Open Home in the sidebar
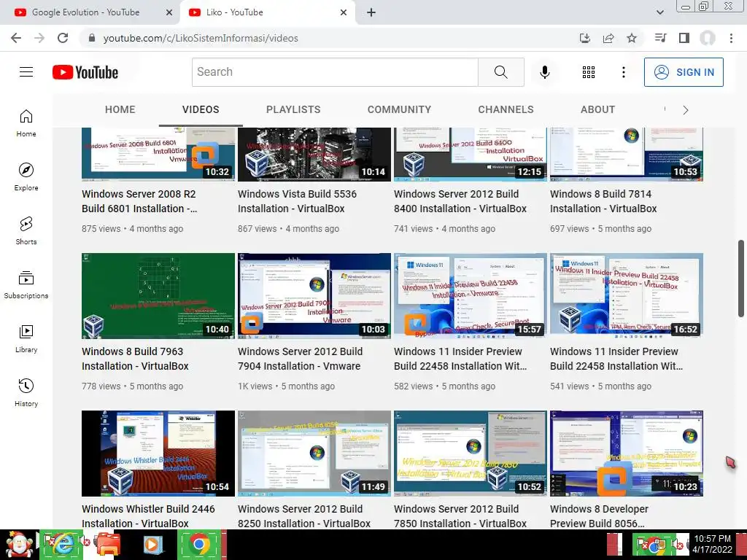Screen dimensions: 747x560 click(x=26, y=123)
